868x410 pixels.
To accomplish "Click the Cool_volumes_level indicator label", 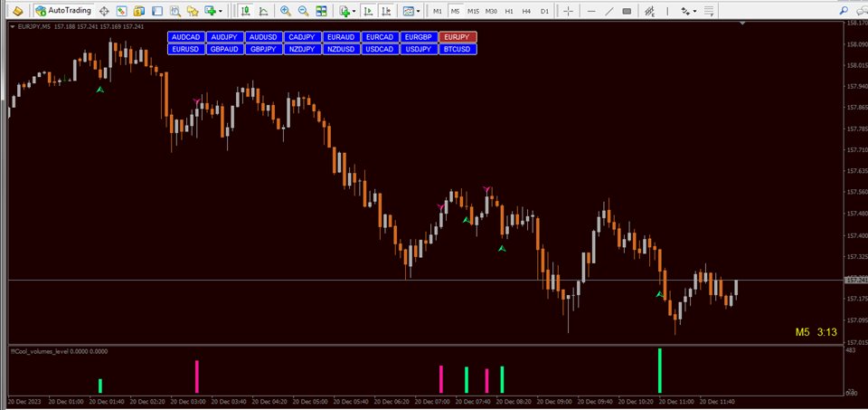I will (59, 351).
